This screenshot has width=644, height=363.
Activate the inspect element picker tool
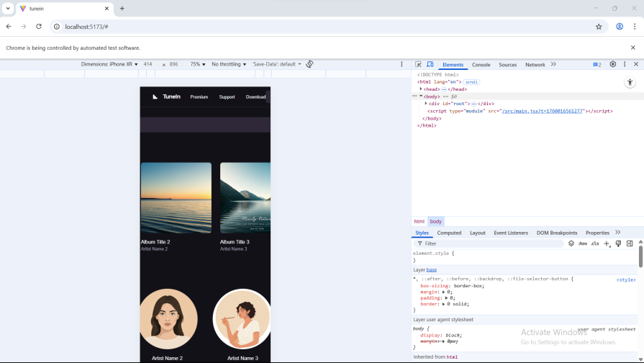418,64
